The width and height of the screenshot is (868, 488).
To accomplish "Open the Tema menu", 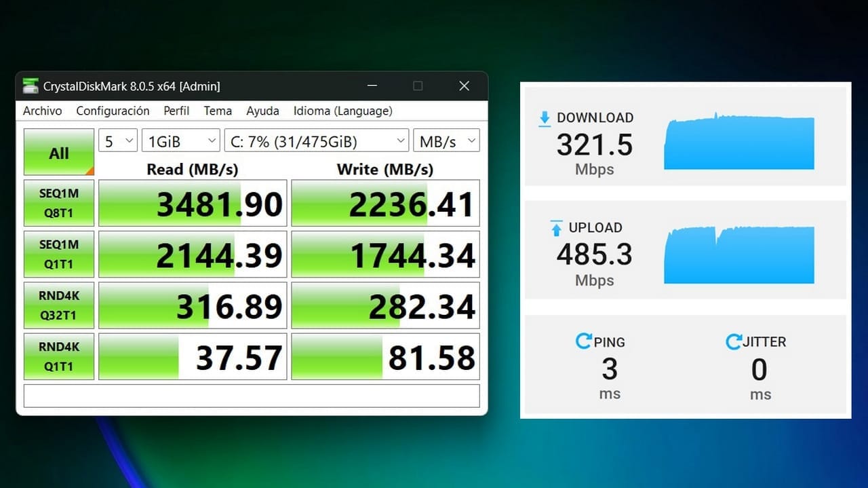I will tap(218, 111).
